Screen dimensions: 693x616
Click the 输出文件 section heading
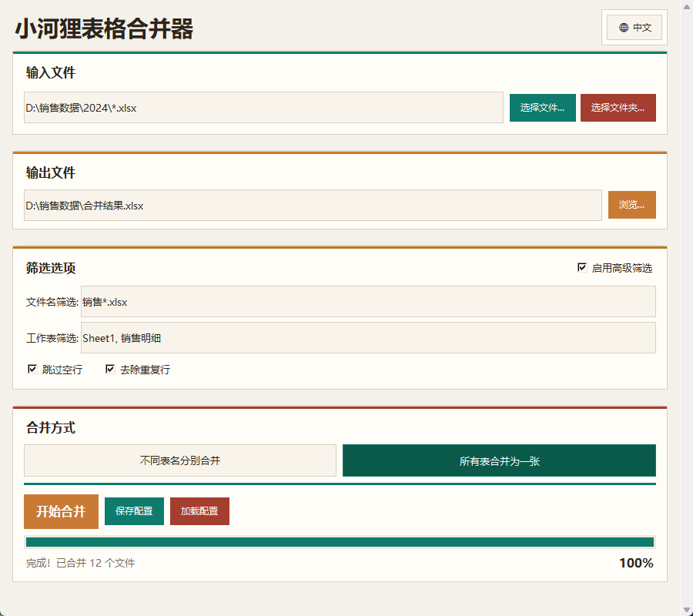51,172
